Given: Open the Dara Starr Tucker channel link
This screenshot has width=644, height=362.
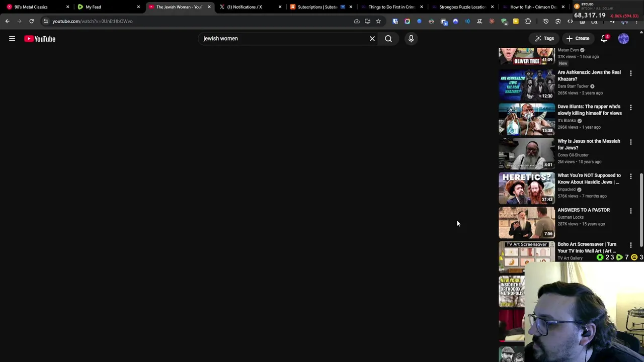Looking at the screenshot, I should pos(573,86).
